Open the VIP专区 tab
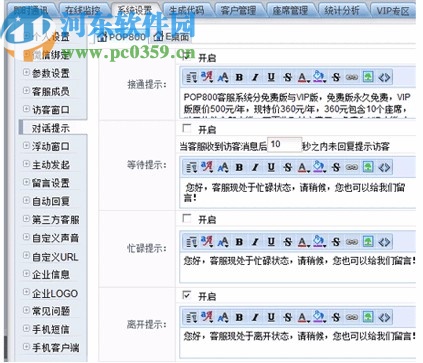The image size is (423, 363). (393, 11)
